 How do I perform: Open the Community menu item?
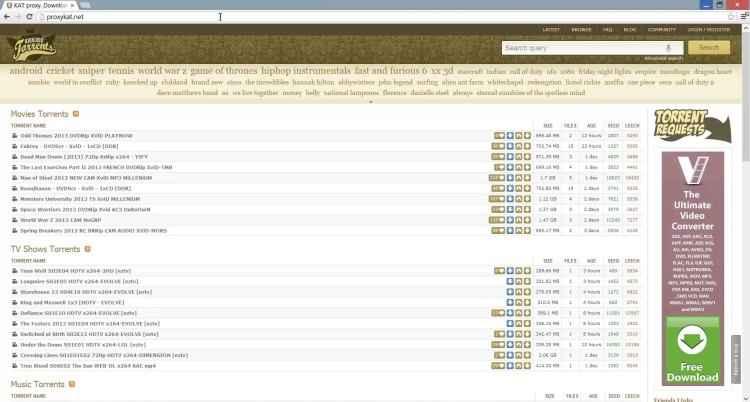click(x=662, y=30)
